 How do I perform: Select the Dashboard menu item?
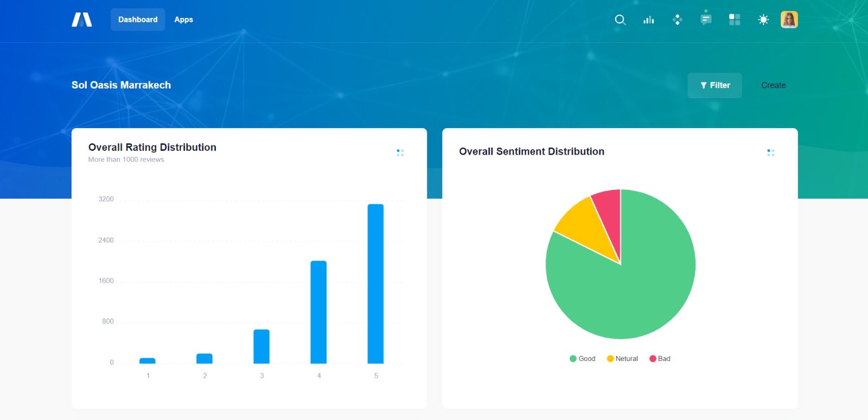point(138,20)
